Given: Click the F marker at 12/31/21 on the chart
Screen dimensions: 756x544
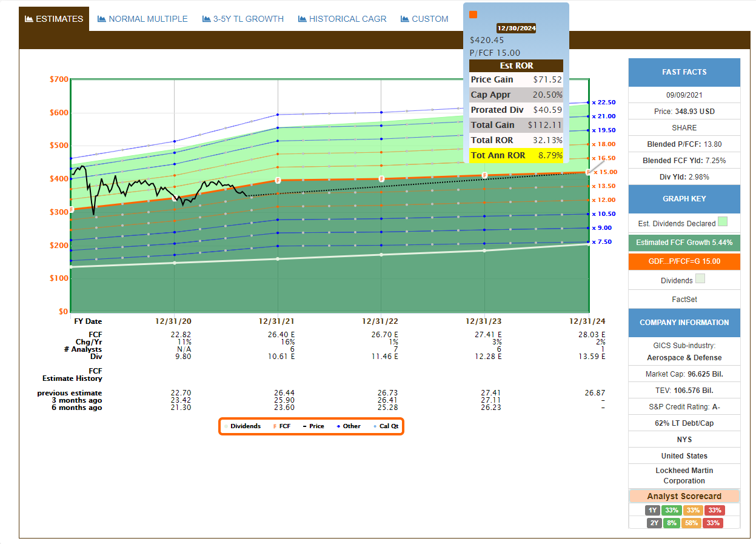Looking at the screenshot, I should [278, 180].
